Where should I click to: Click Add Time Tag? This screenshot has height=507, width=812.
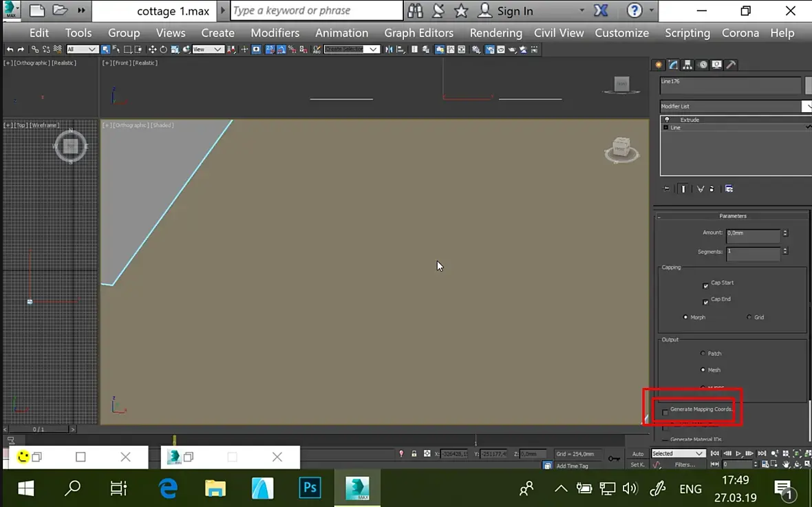(x=573, y=466)
